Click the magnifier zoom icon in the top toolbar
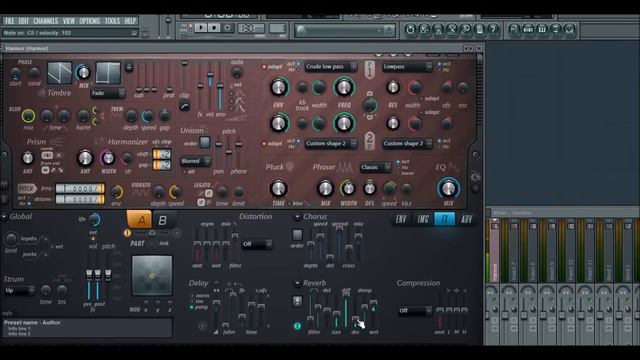Screen dimensions: 640x360 pos(465,29)
